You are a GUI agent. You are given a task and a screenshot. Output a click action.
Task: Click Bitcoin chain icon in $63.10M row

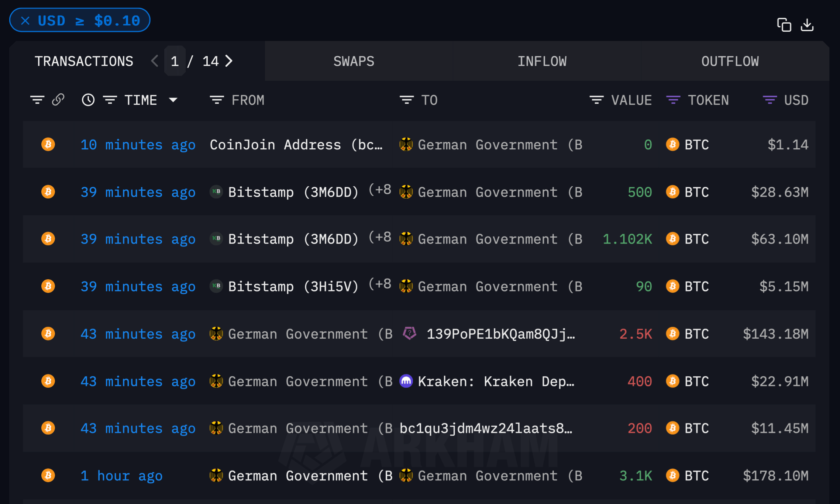48,239
